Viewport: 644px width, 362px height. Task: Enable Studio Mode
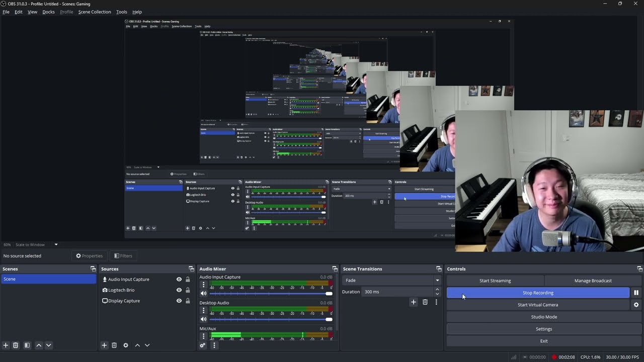point(544,317)
